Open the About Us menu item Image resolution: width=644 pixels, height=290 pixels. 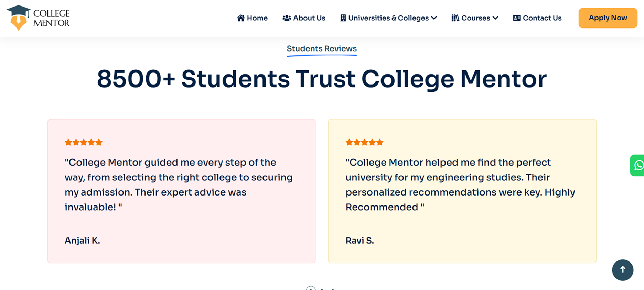(x=309, y=18)
